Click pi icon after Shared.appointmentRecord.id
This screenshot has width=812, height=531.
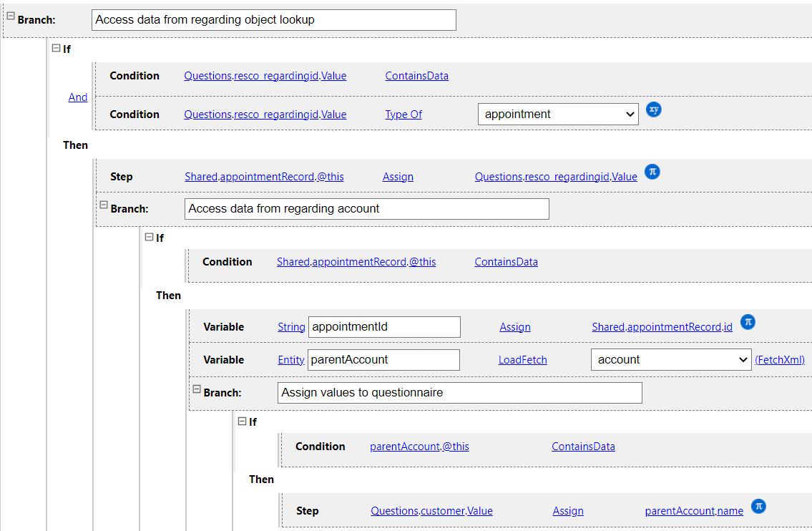coord(748,322)
